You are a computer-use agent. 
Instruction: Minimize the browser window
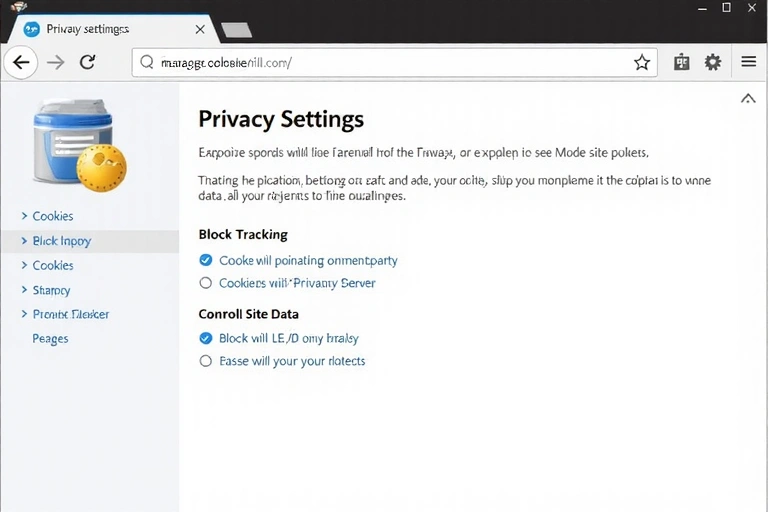coord(702,8)
